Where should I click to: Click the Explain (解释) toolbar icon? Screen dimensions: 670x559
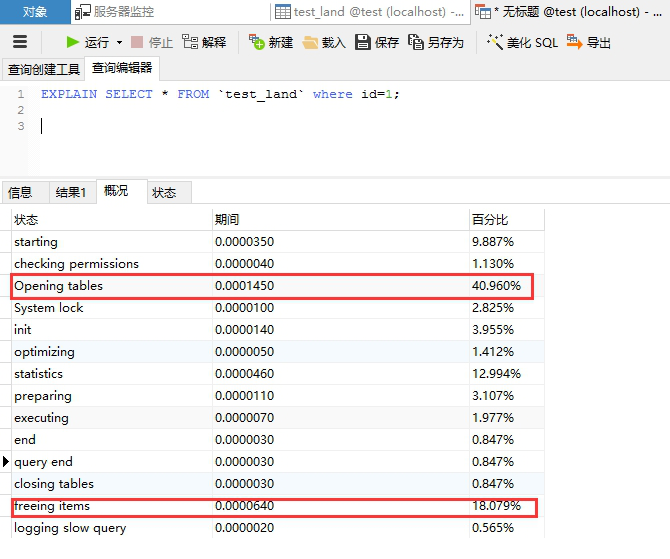(x=190, y=42)
